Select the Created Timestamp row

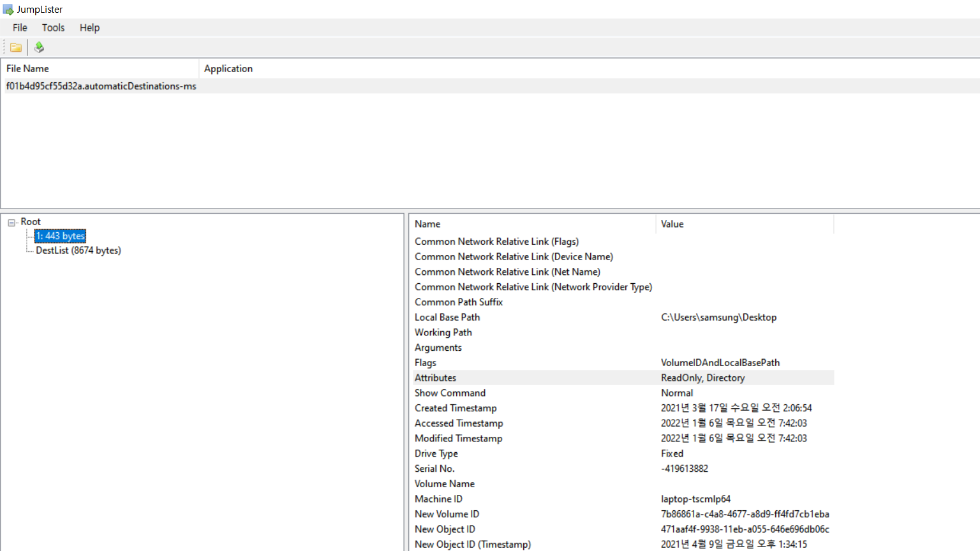coord(623,408)
